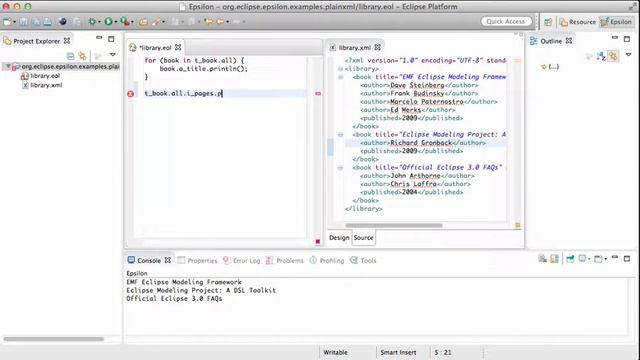Click the XML editor horizontal scrollbar
This screenshot has height=360, width=640.
[x=394, y=225]
